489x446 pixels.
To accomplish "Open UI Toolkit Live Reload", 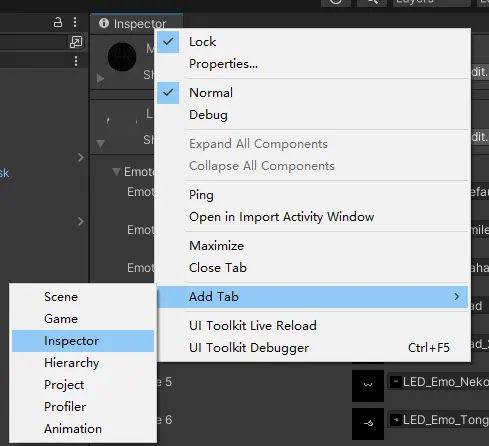I will click(x=312, y=326).
